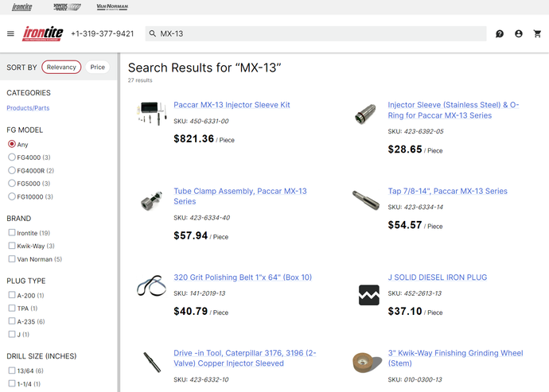Screen dimensions: 549x392
Task: Open the hamburger navigation menu
Action: [11, 33]
